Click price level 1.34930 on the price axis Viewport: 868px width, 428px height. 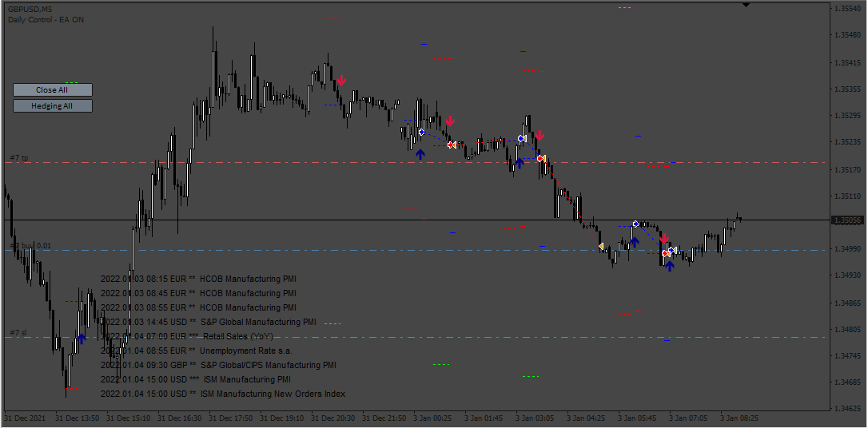pos(847,275)
